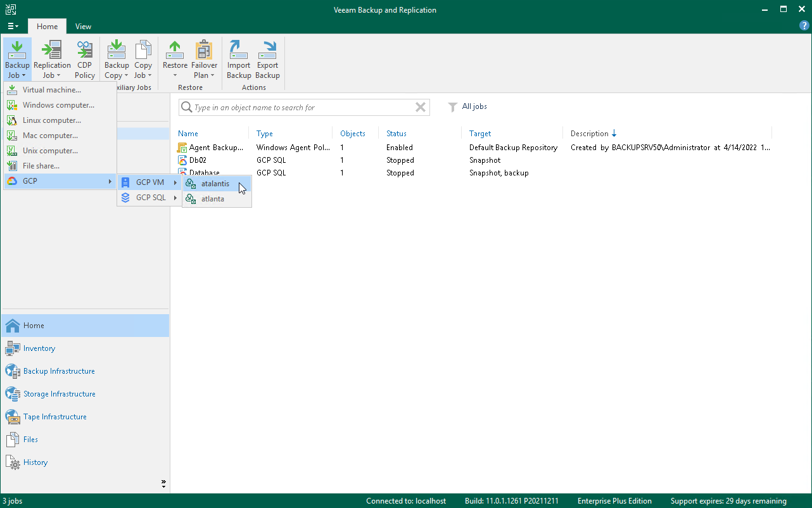Open the main application menu button
Screen dimensions: 812x508
coord(13,27)
